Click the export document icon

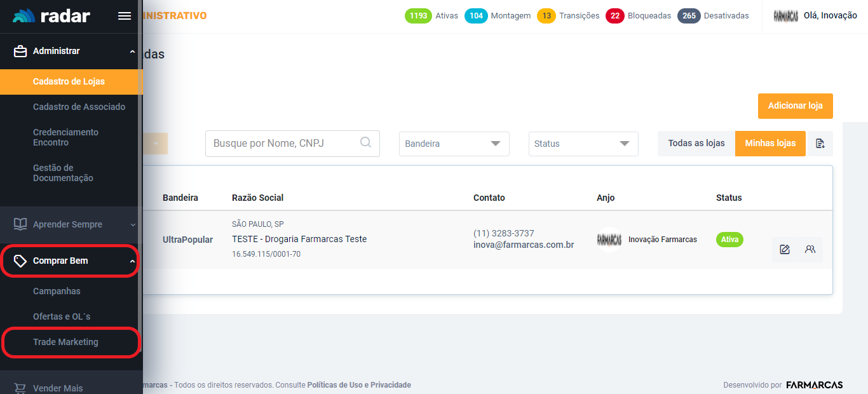(820, 144)
